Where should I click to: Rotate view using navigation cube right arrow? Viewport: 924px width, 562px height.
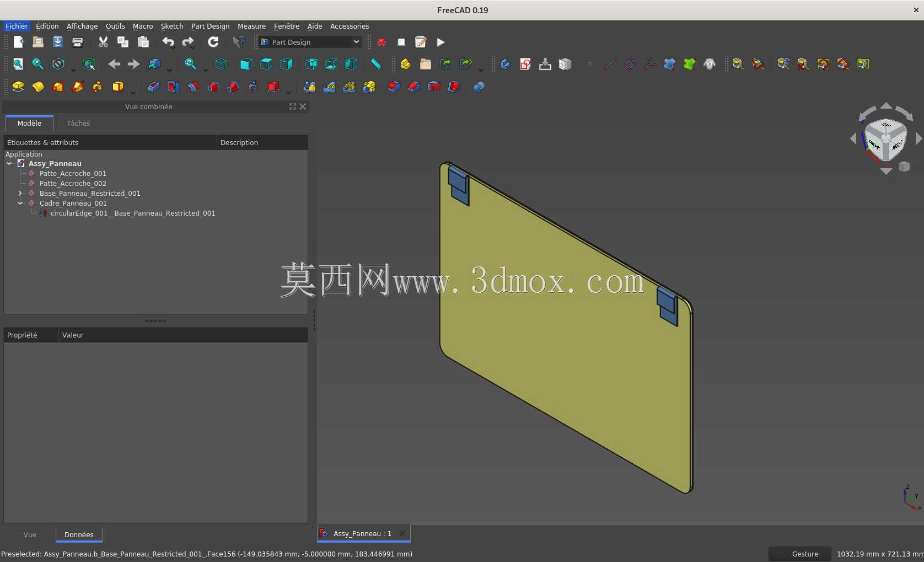tap(918, 139)
